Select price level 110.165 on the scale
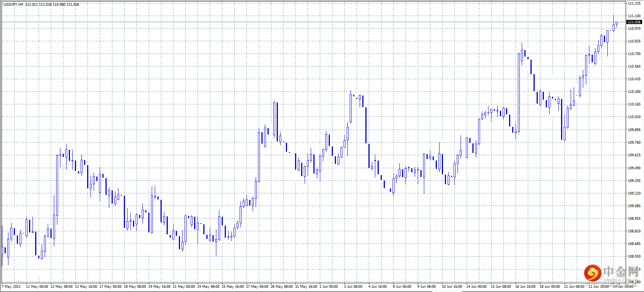The image size is (644, 292). pos(634,104)
